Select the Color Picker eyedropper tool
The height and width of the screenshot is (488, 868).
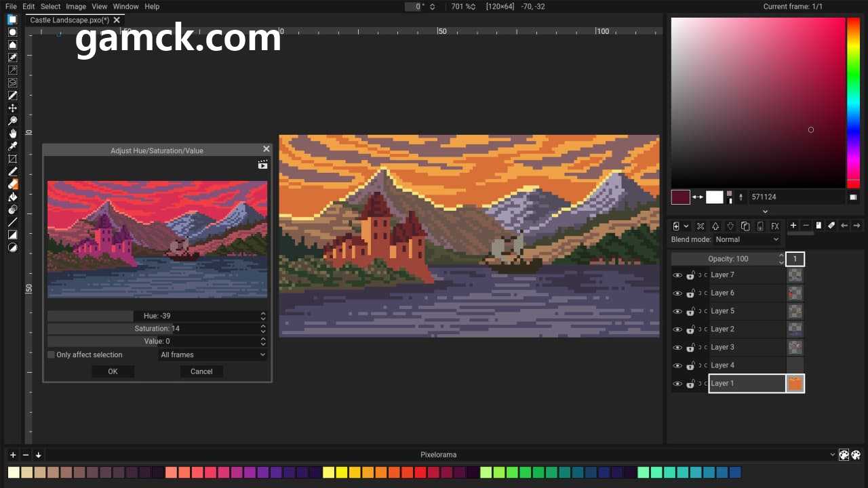click(12, 146)
